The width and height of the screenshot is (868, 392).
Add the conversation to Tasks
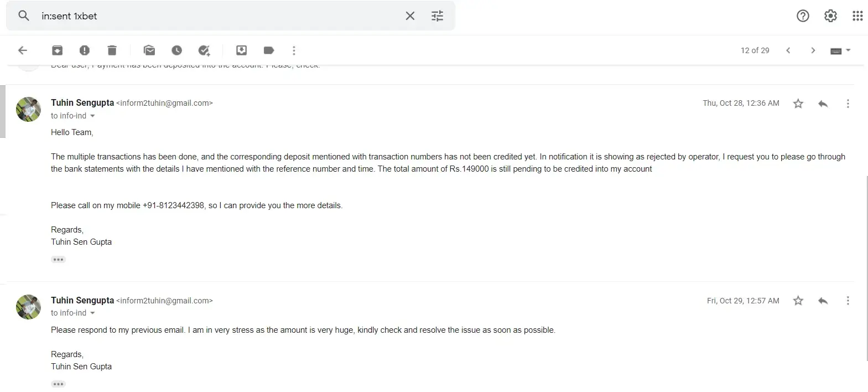click(x=204, y=50)
